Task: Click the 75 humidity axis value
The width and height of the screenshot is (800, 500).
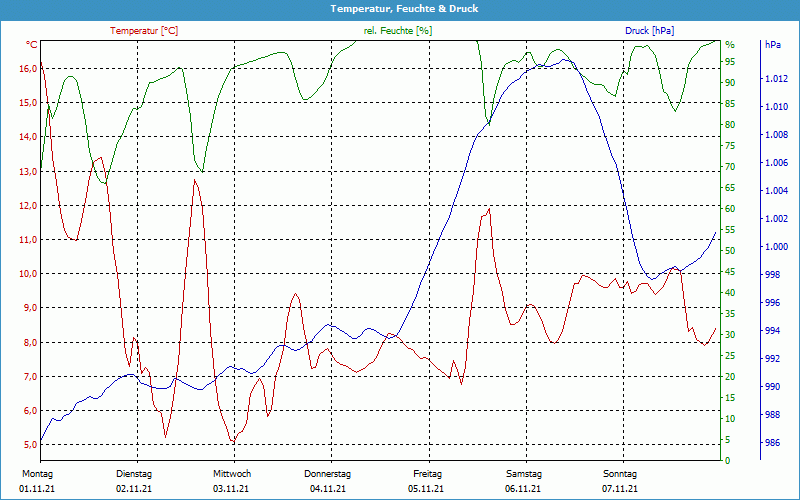Action: pos(730,146)
